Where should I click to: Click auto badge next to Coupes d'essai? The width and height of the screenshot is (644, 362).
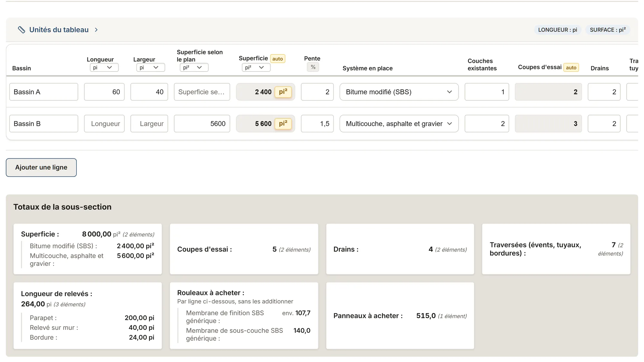[571, 67]
